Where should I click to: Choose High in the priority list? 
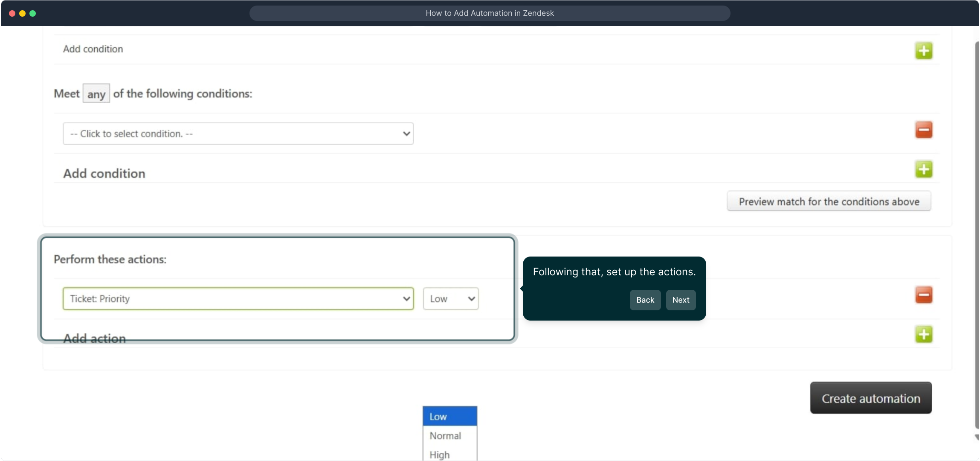coord(449,455)
